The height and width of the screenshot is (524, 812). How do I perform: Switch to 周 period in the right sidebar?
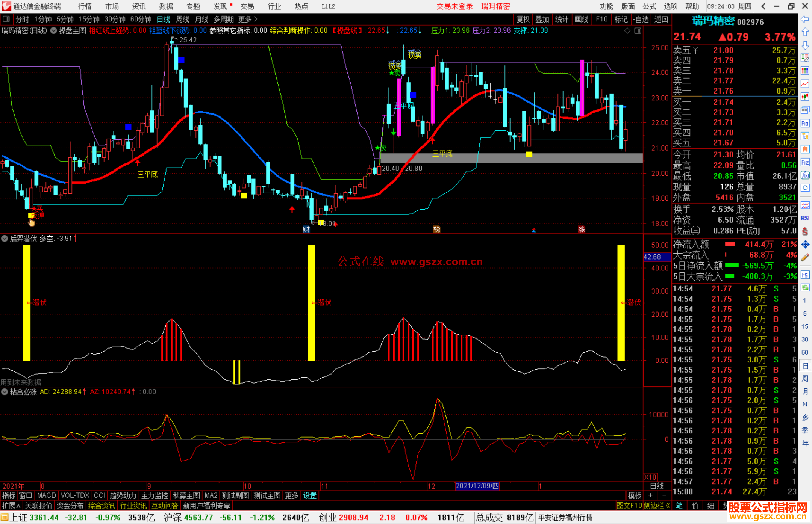pyautogui.click(x=805, y=378)
